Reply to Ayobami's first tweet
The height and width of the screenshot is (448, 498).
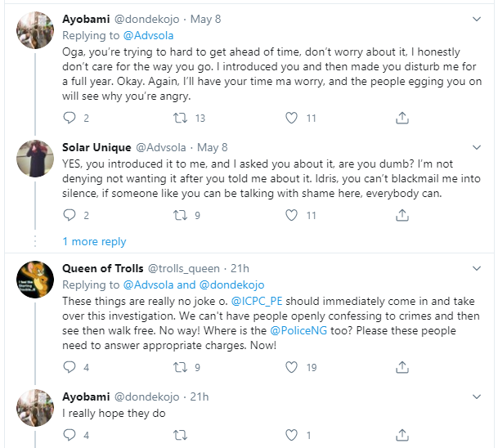click(70, 119)
